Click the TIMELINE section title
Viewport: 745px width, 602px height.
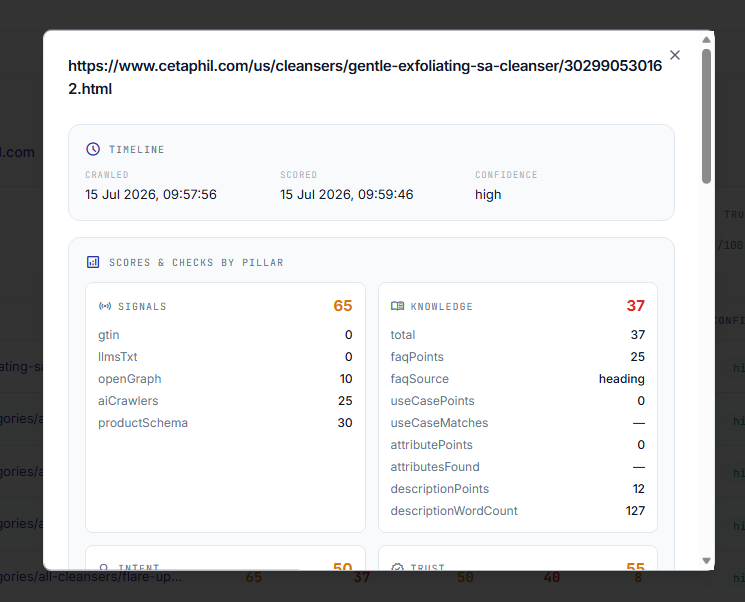[137, 150]
